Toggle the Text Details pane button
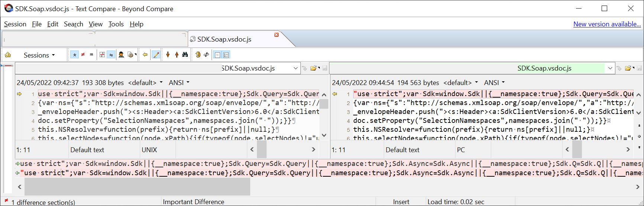The image size is (644, 206). [x=218, y=55]
